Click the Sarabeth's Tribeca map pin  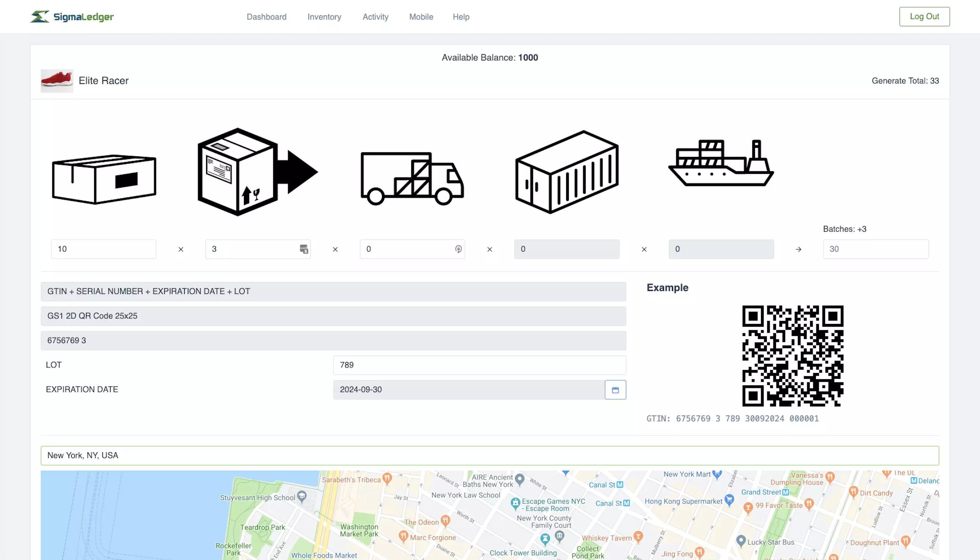point(387,478)
